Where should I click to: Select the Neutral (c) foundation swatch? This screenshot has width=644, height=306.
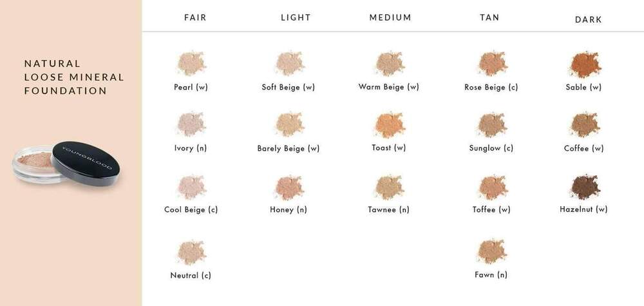(x=190, y=252)
